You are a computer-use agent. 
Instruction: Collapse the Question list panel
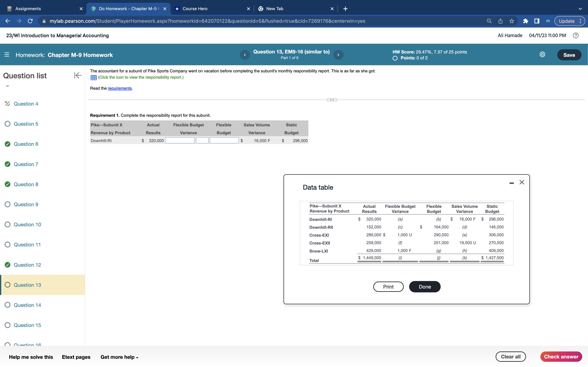(78, 75)
